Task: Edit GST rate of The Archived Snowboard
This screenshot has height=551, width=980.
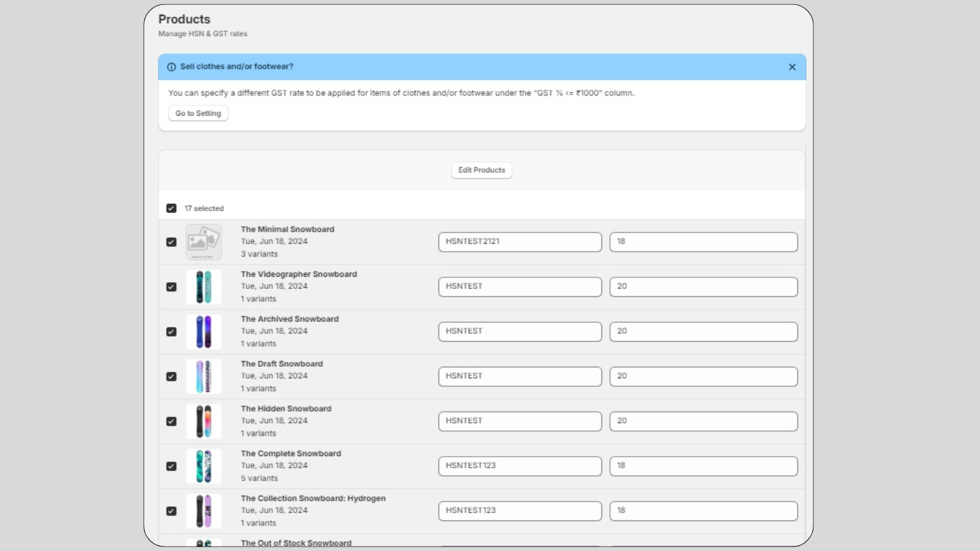Action: (x=704, y=331)
